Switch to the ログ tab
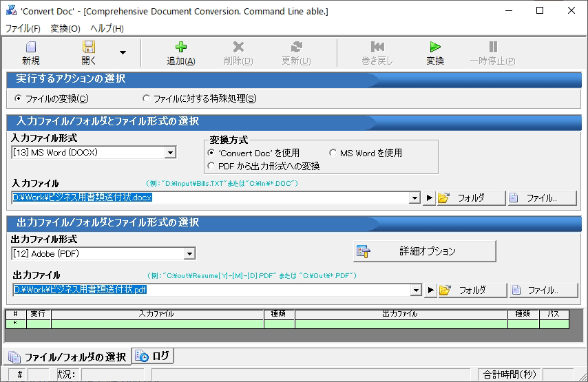588x382 pixels. [x=154, y=356]
